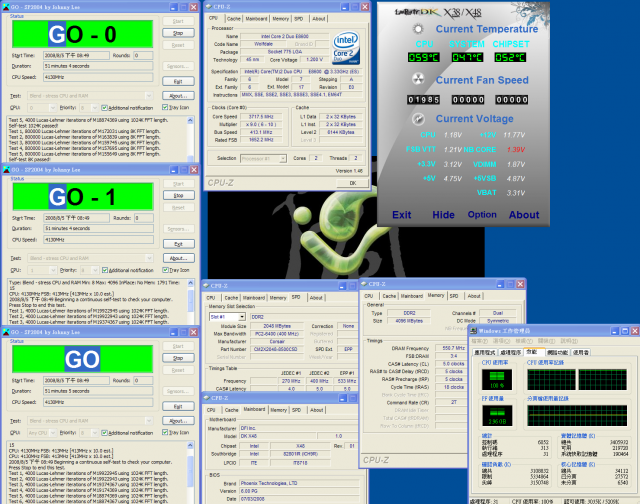Click the Core Speed 3717.5 MHz value in CPU-Z

click(x=260, y=117)
